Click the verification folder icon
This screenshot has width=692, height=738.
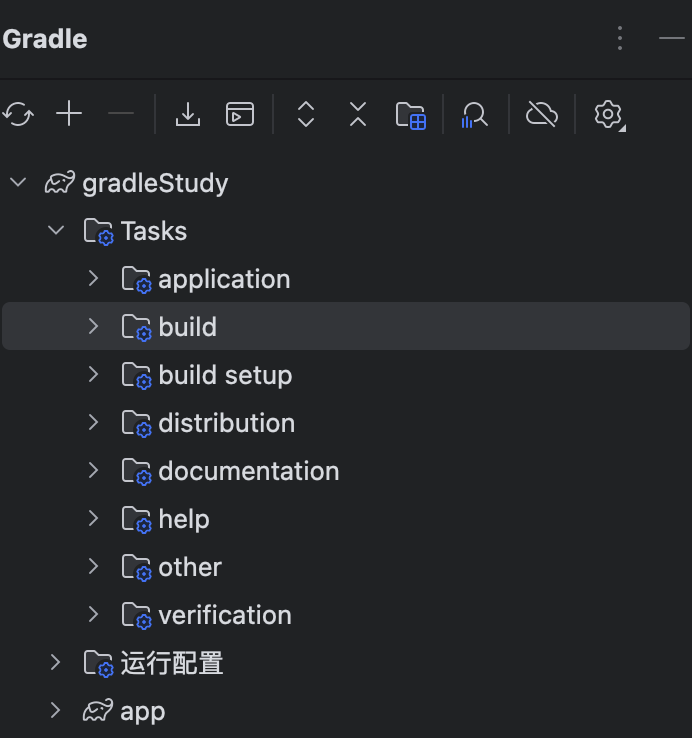tap(137, 616)
